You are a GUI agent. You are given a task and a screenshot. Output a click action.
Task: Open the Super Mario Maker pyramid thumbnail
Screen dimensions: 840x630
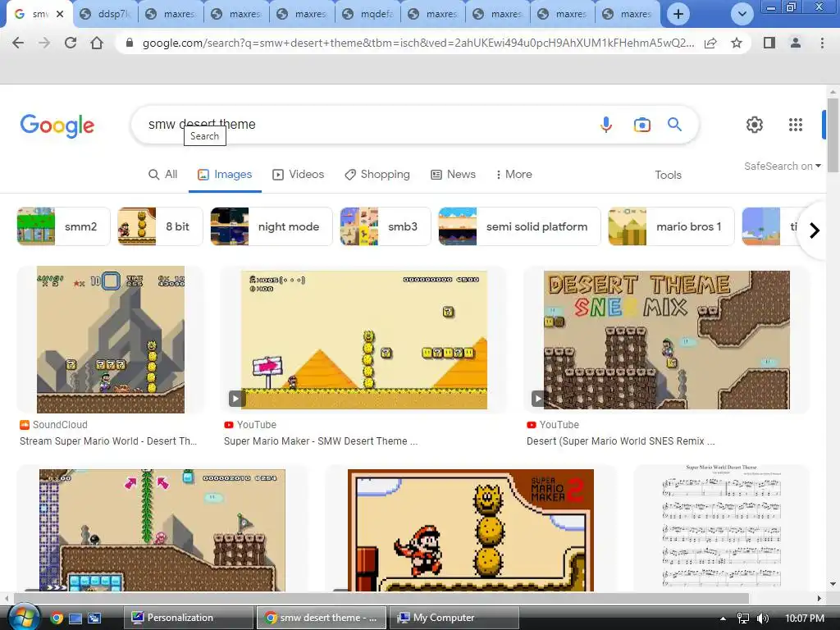pyautogui.click(x=364, y=340)
